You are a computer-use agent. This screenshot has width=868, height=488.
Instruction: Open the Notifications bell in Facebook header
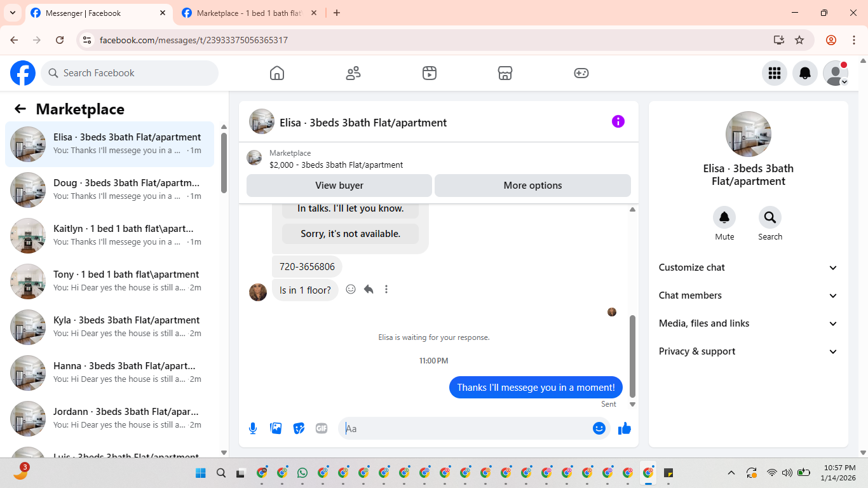[805, 73]
